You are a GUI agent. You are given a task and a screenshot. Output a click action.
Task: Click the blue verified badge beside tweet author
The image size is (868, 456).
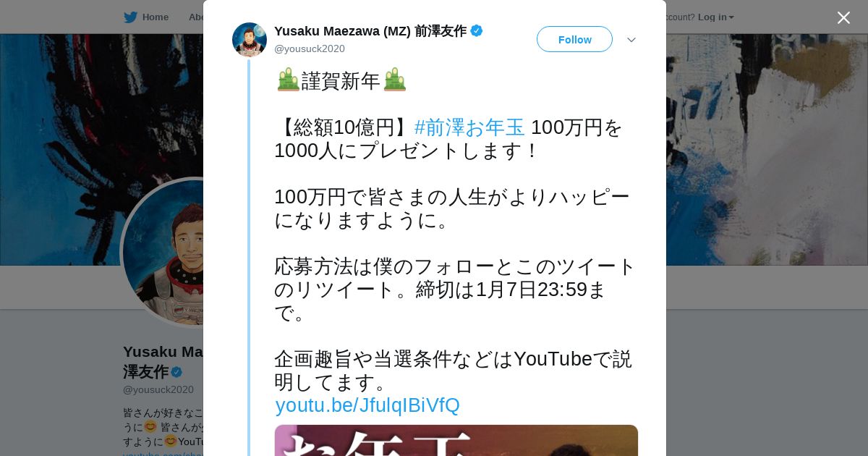[x=477, y=30]
